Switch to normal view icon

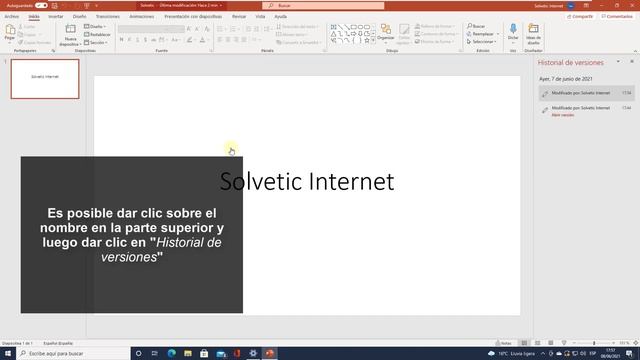click(x=524, y=343)
